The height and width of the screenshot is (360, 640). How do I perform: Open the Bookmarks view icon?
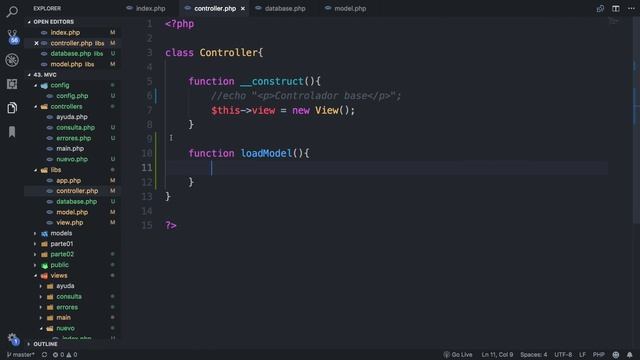12,132
